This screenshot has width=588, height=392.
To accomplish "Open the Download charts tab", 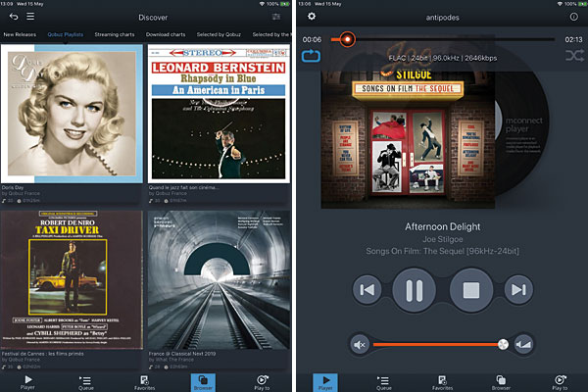I will click(x=166, y=34).
